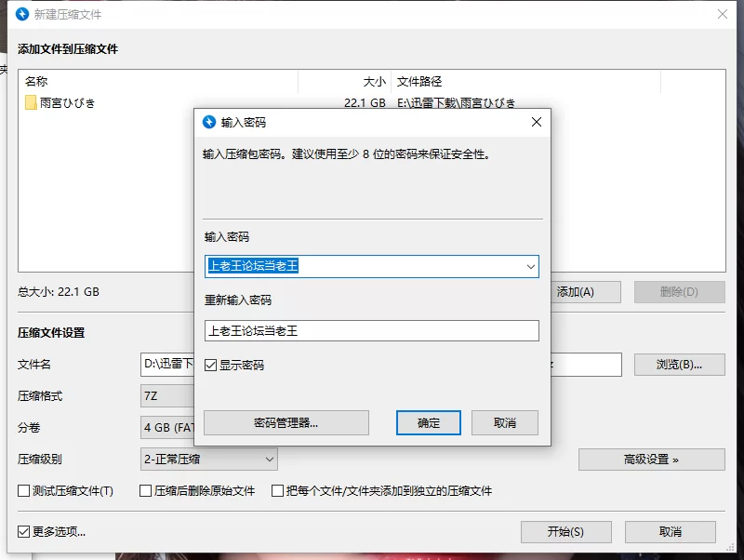Uncheck the 显示密码 checkbox
Screen dimensions: 744x560
pos(211,365)
